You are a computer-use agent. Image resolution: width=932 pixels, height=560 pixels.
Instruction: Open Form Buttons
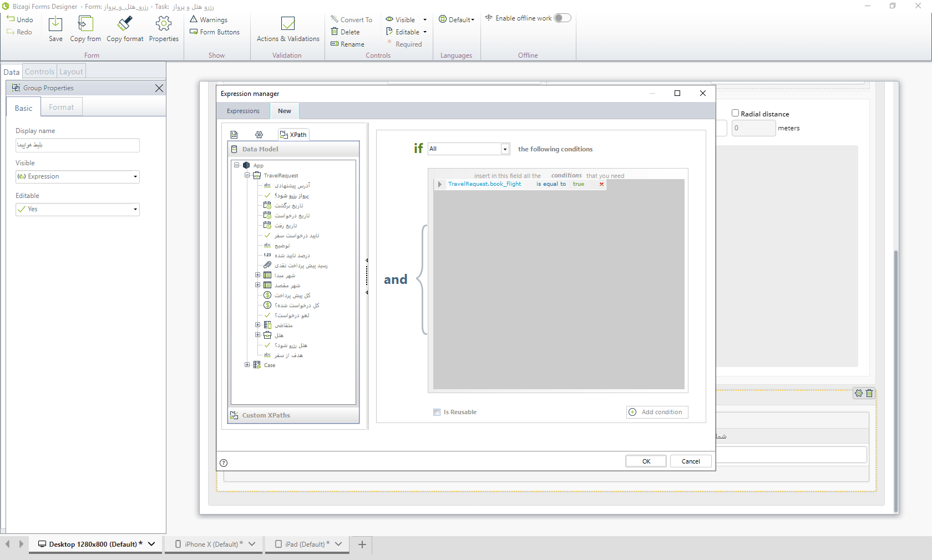pyautogui.click(x=215, y=32)
